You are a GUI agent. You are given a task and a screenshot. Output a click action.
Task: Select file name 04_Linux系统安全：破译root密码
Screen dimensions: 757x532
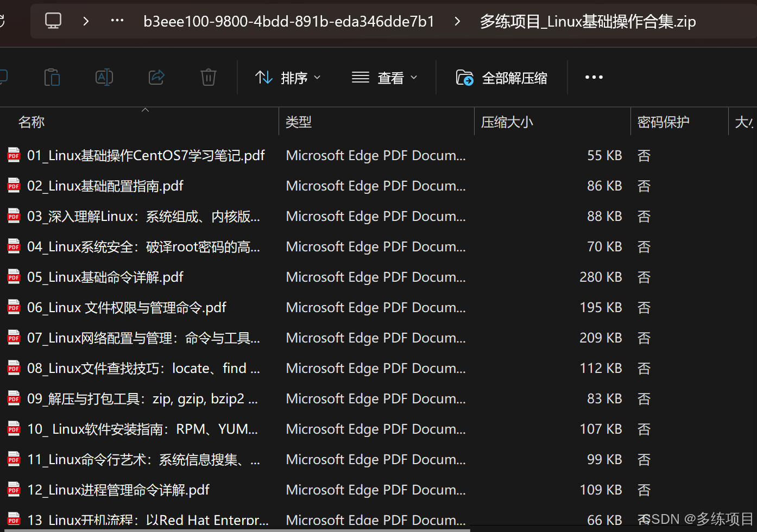click(x=144, y=247)
